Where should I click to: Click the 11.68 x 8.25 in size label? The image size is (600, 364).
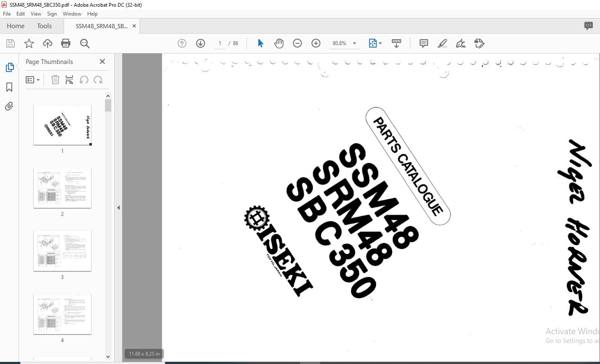(144, 354)
